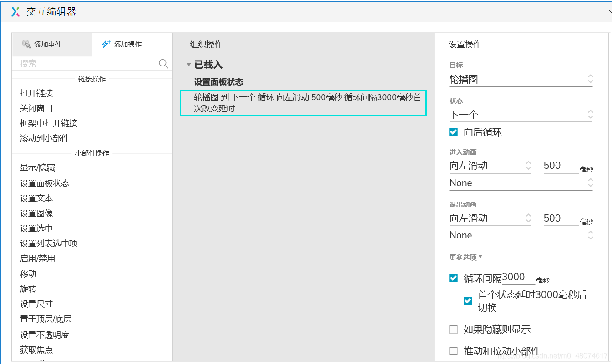This screenshot has width=612, height=364.
Task: Click the search magnifier icon
Action: coord(163,64)
